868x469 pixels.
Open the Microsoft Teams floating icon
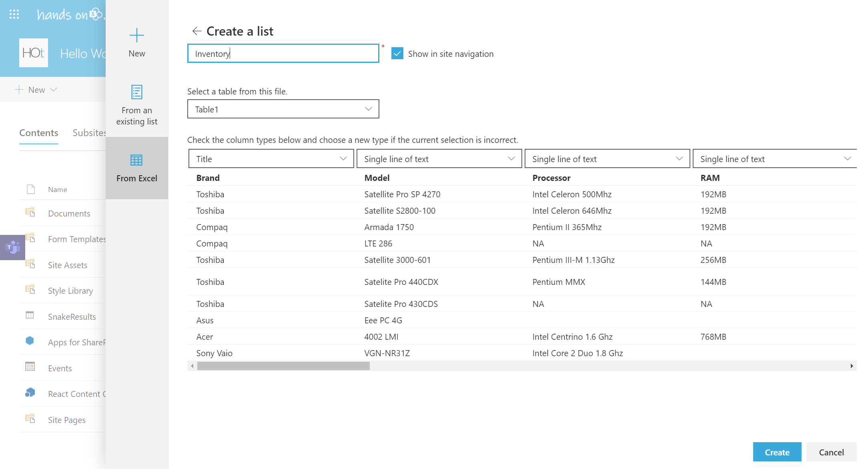pos(12,247)
